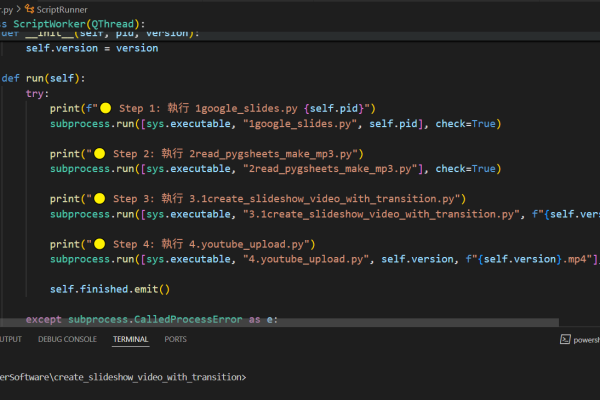The image size is (600, 400).
Task: Click the yellow circle emoji in Step 3 line
Action: pos(98,199)
